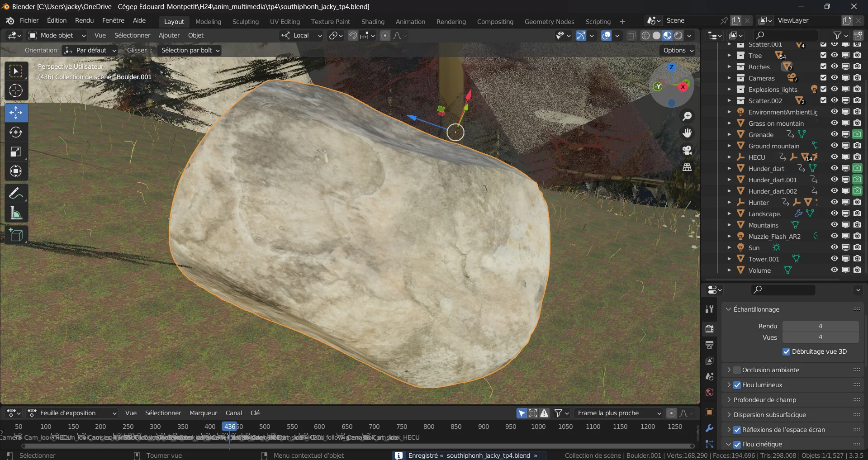The image size is (868, 460).
Task: Open the Édition menu
Action: click(57, 20)
